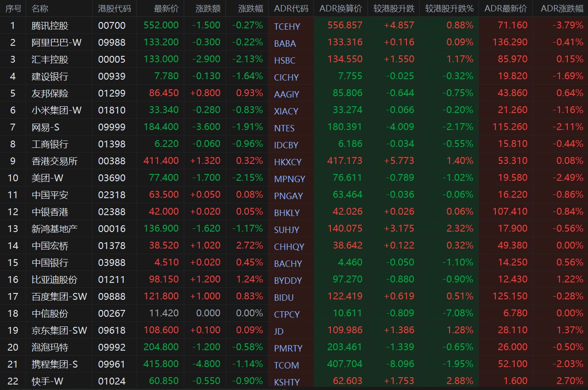Click Hong Kong stock code 00700
588x390 pixels.
click(112, 26)
